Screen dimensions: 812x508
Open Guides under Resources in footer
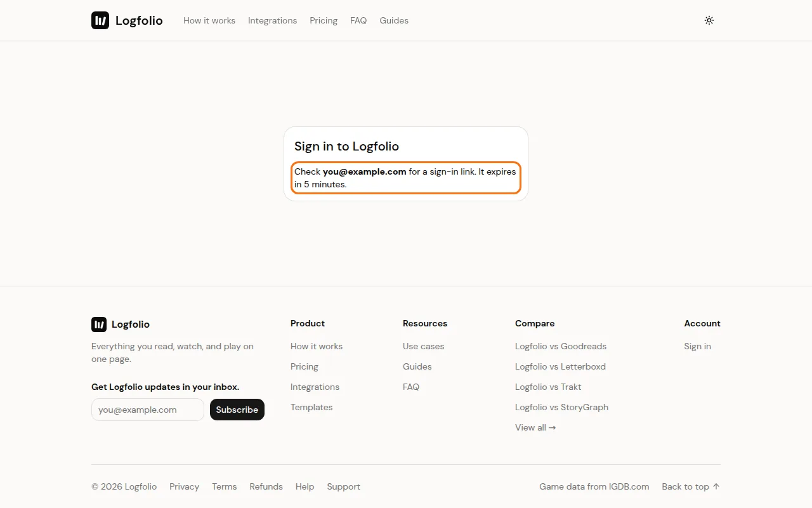pyautogui.click(x=417, y=366)
